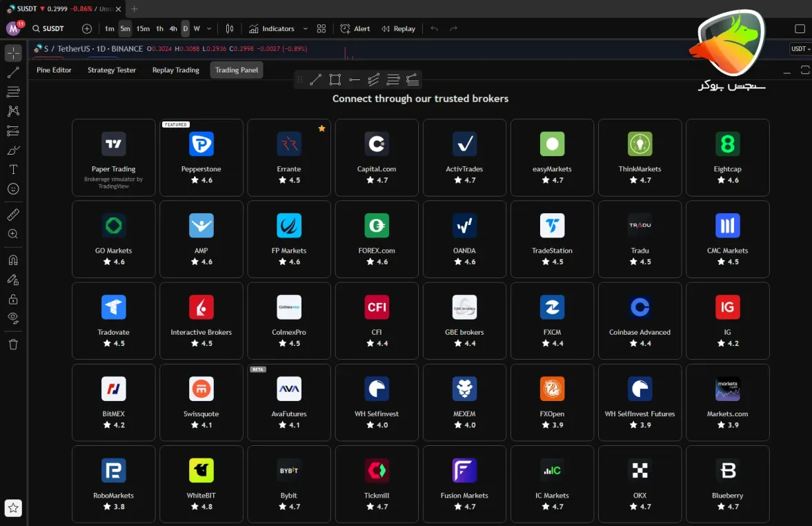Image resolution: width=812 pixels, height=526 pixels.
Task: Select the text annotation tool
Action: click(14, 169)
